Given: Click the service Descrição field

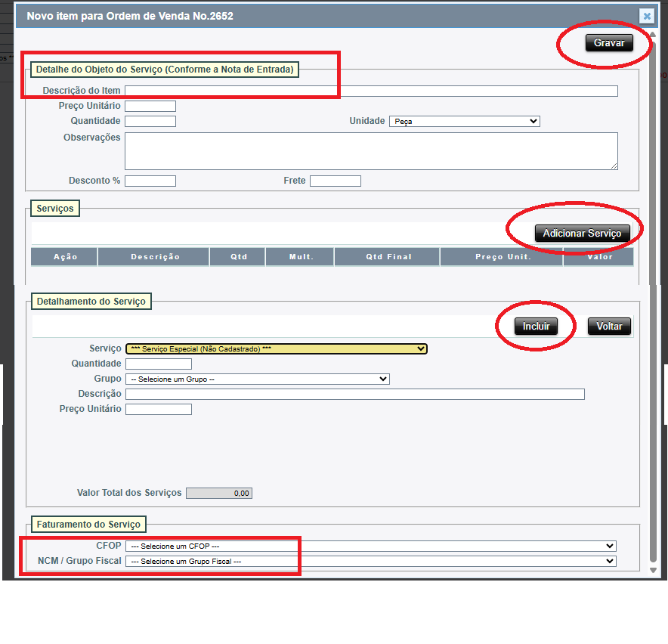Looking at the screenshot, I should pos(354,394).
